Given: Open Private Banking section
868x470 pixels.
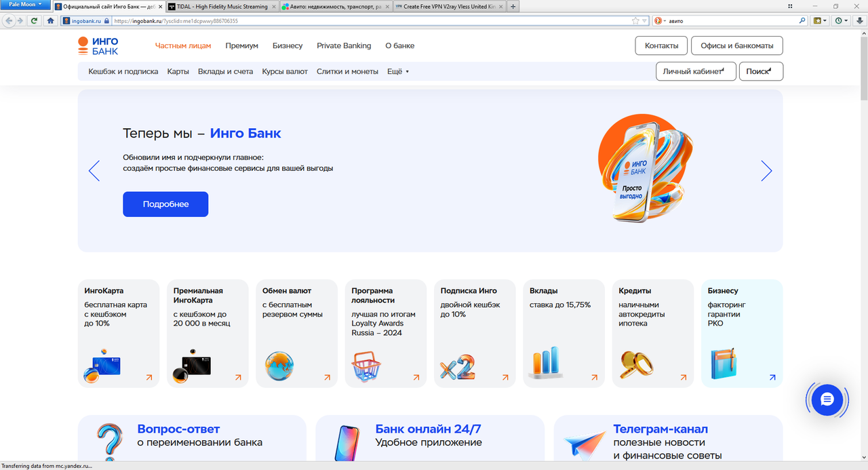Looking at the screenshot, I should pos(344,46).
